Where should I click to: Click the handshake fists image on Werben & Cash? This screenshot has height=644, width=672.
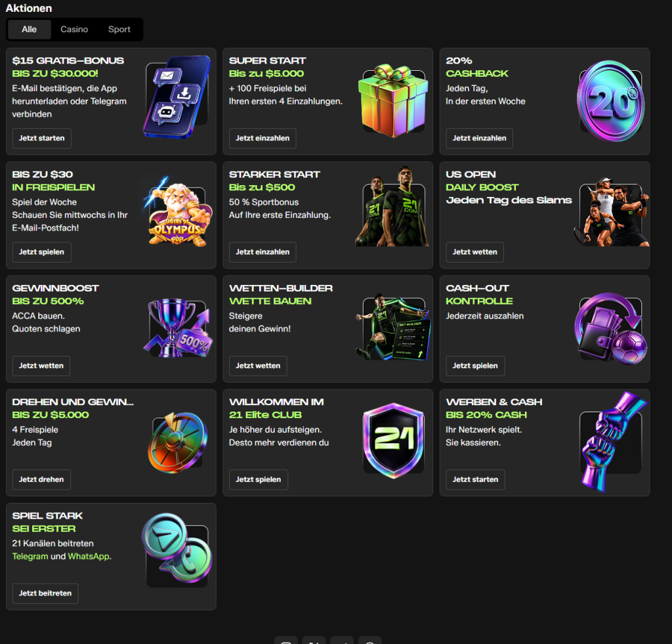[614, 442]
